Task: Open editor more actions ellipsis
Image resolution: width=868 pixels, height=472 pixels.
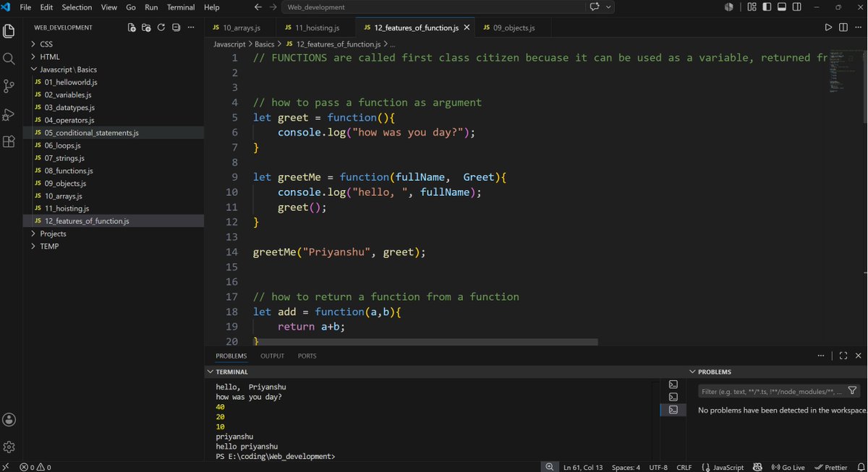Action: coord(859,27)
